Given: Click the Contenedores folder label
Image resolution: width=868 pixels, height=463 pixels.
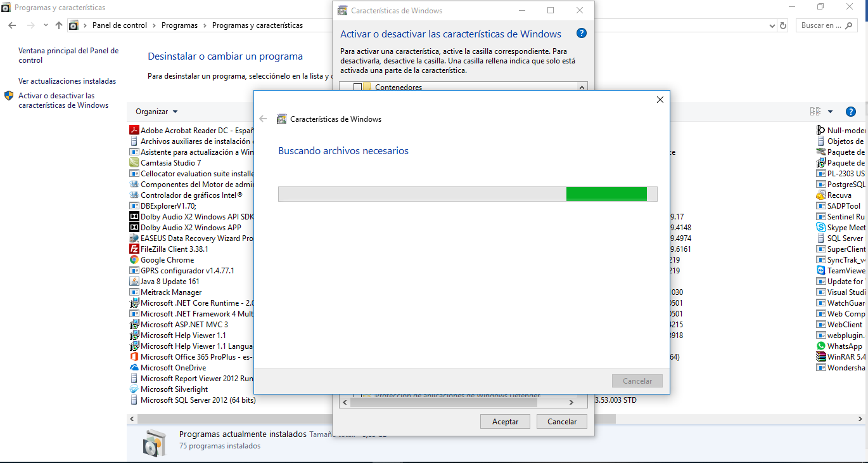Looking at the screenshot, I should pyautogui.click(x=399, y=88).
